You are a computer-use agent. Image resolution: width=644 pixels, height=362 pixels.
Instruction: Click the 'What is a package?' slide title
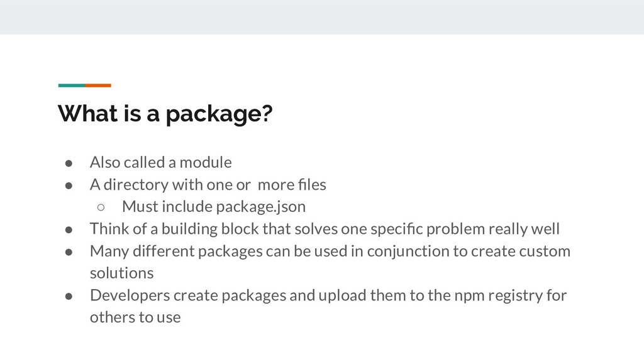[165, 114]
